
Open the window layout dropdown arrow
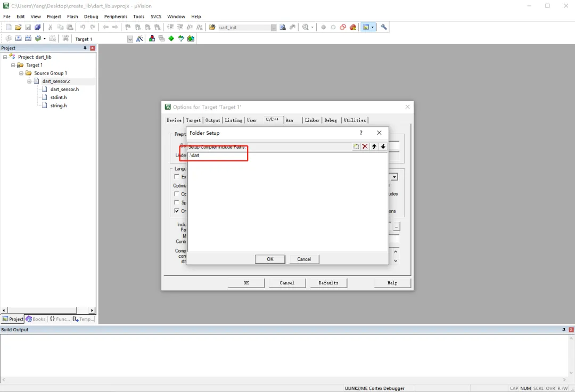click(x=373, y=27)
